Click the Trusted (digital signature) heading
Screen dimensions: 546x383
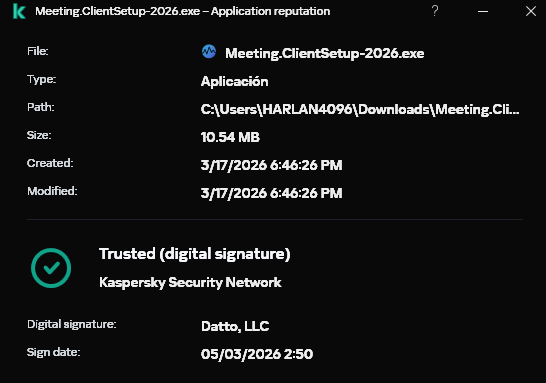tap(195, 254)
